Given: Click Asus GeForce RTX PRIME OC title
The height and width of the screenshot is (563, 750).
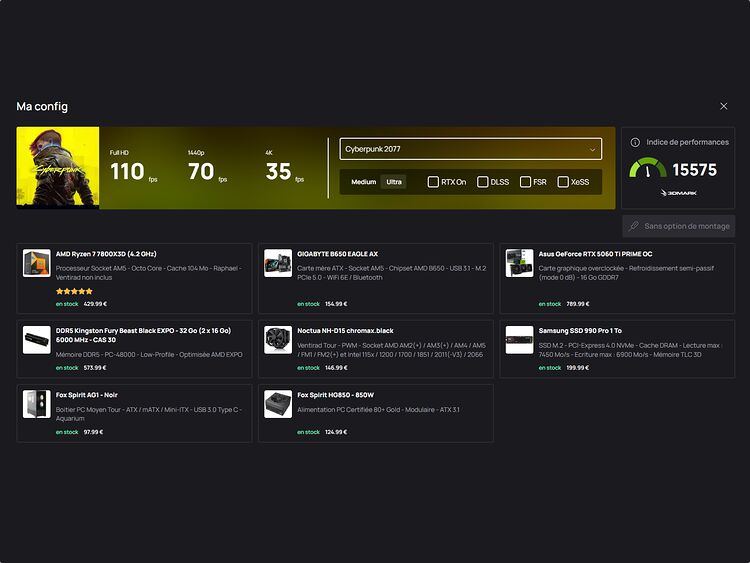Looking at the screenshot, I should (x=596, y=254).
